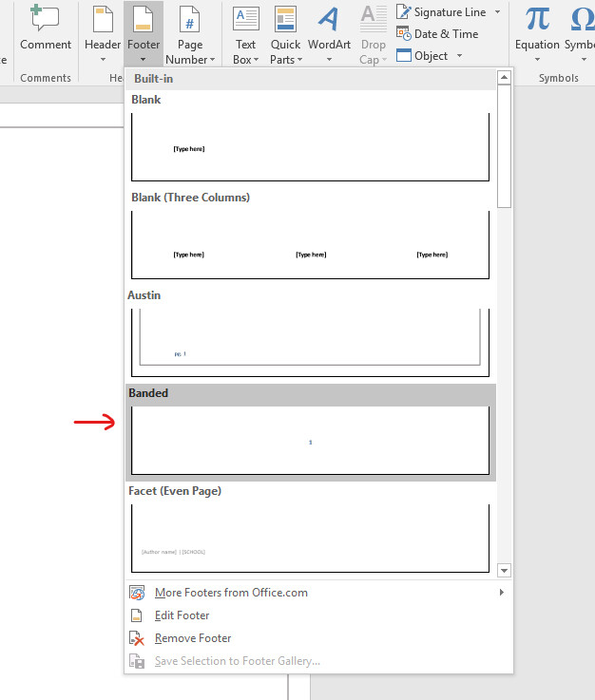Click the Footer button label
Viewport: 595px width, 700px height.
(144, 45)
